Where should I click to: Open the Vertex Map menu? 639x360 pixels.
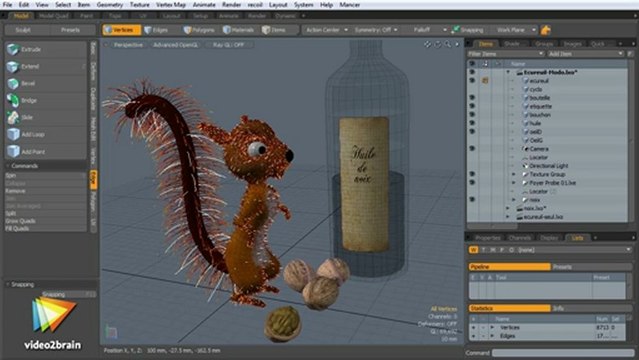171,5
